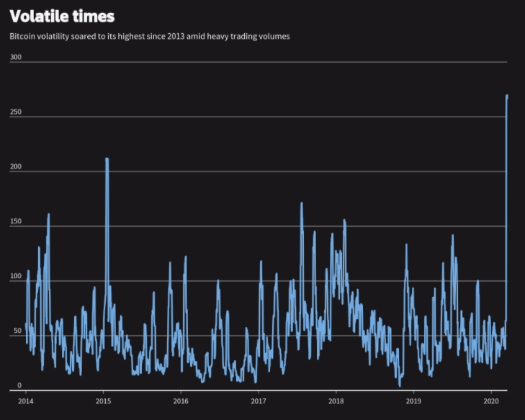This screenshot has height=420, width=525.
Task: Click the 200 y-axis value label
Action: point(16,166)
